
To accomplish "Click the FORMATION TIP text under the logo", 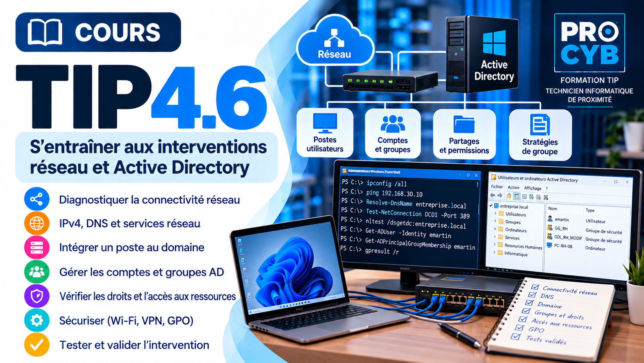I will (589, 80).
